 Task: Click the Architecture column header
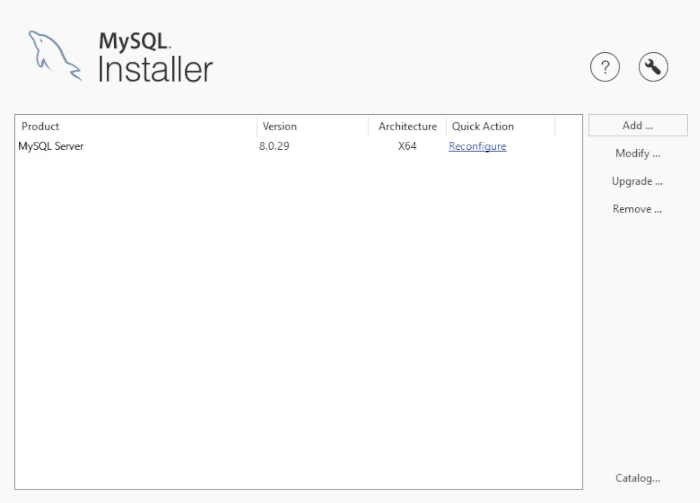point(408,126)
